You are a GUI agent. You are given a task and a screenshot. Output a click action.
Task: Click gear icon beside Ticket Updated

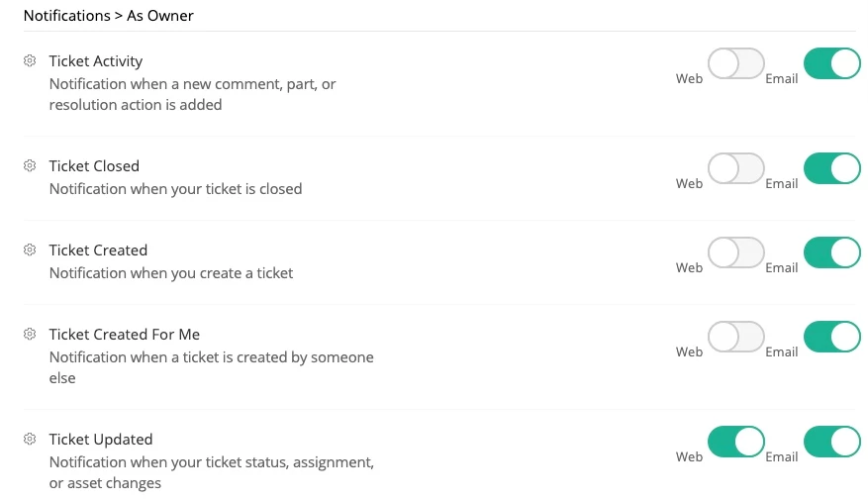pos(30,440)
